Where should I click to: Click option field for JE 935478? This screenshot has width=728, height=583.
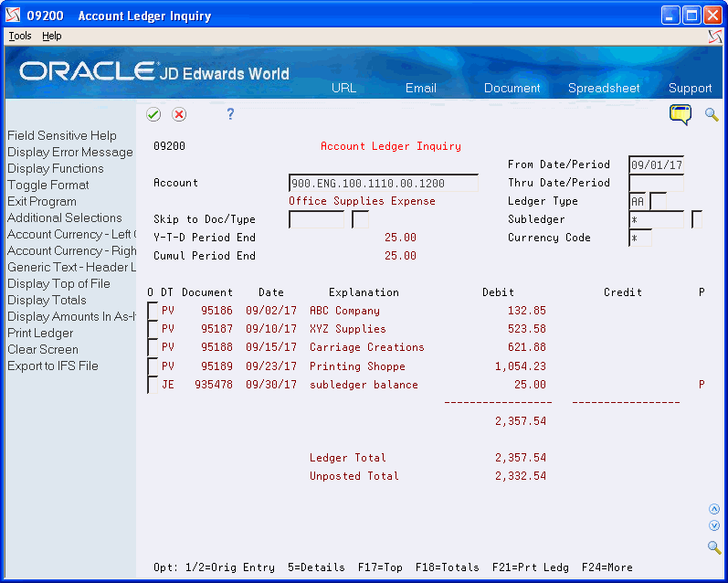coord(153,385)
